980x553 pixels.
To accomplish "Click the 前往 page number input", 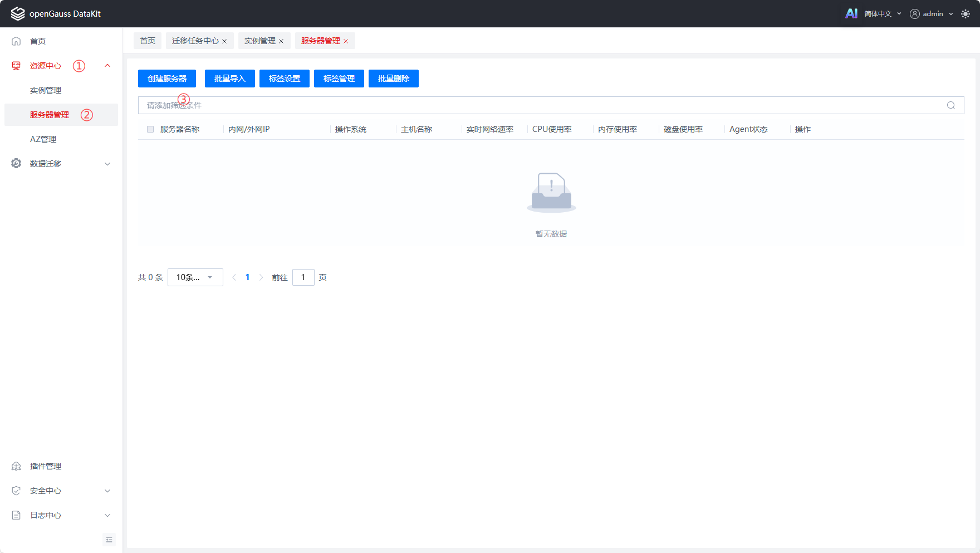I will 303,277.
